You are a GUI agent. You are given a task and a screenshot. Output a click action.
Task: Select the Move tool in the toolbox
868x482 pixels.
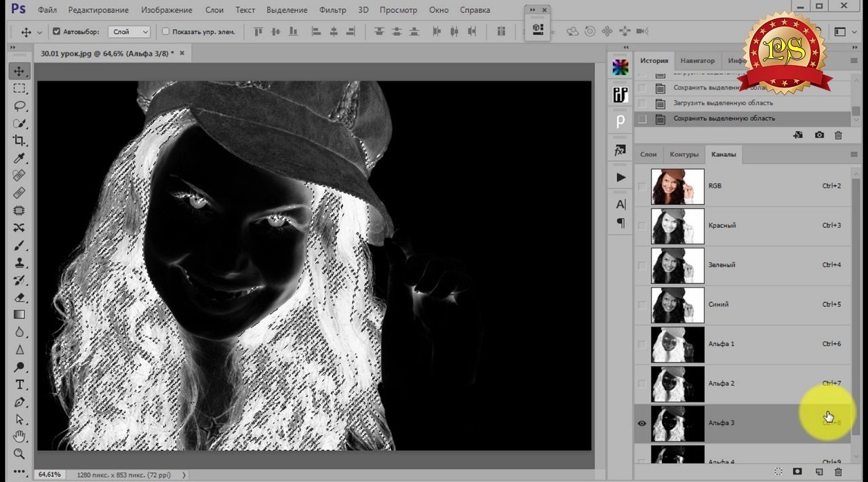click(x=20, y=71)
